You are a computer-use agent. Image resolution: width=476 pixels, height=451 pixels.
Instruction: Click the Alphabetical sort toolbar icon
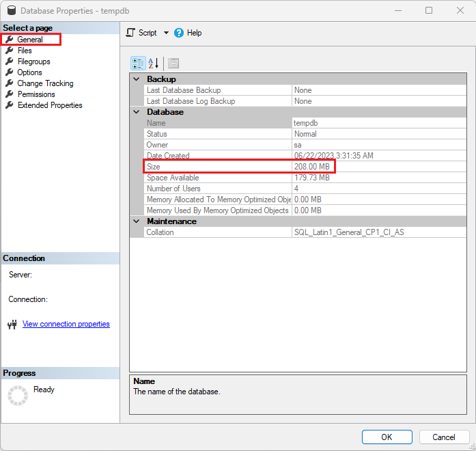(153, 64)
